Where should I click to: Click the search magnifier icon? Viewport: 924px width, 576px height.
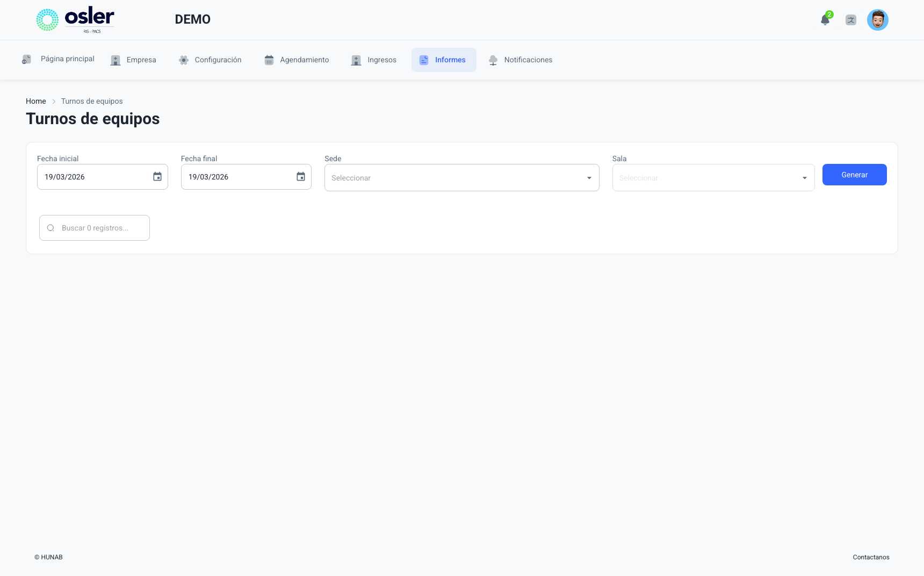[50, 228]
